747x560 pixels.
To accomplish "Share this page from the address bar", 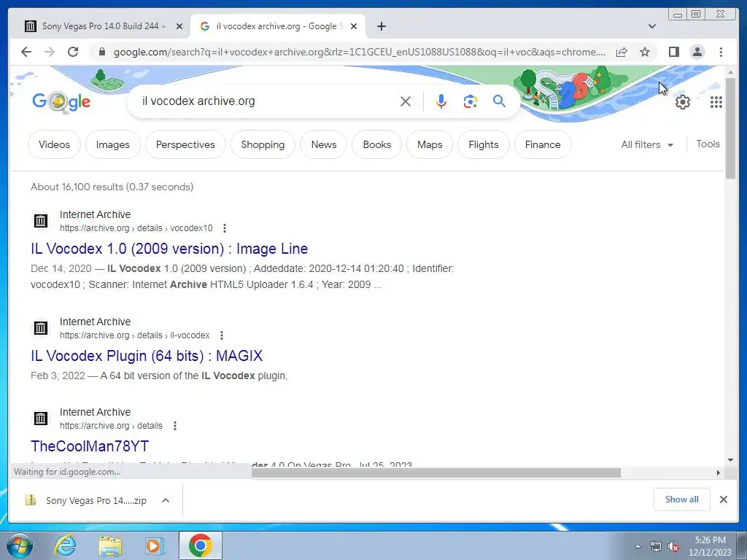I will coord(622,52).
